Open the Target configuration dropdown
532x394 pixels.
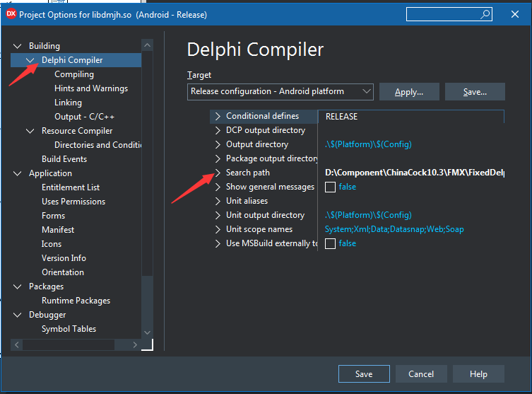coord(280,92)
